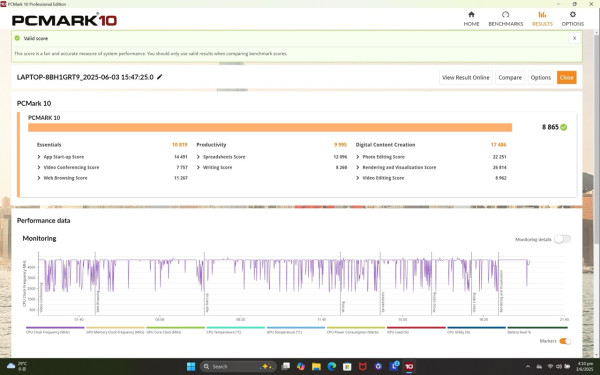
Task: Toggle GPU Load legend line
Action: point(416,328)
